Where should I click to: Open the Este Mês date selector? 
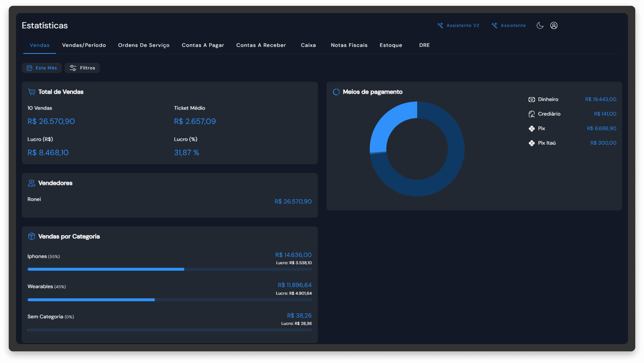click(x=42, y=68)
